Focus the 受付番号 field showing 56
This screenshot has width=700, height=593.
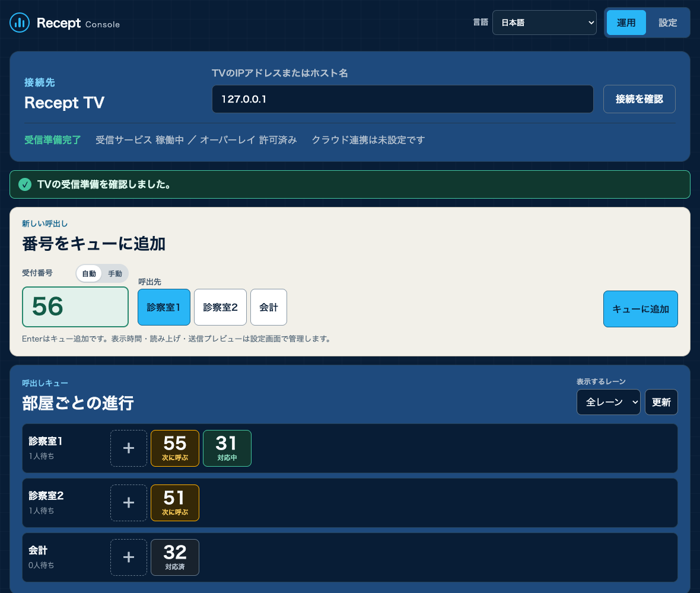pos(75,307)
